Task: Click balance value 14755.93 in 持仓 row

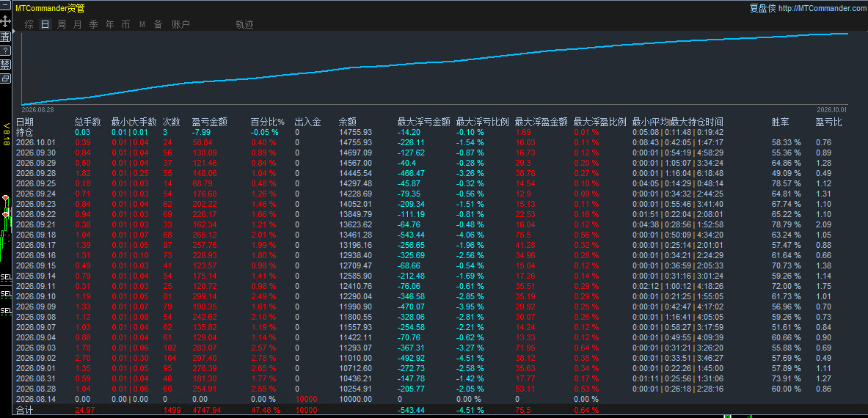Action: [x=355, y=132]
